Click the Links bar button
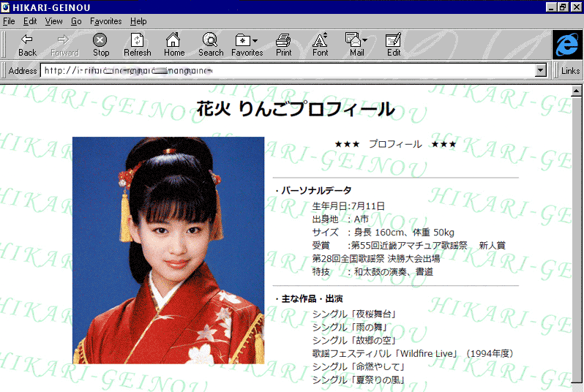Viewport: 584px width, 392px height. pyautogui.click(x=571, y=71)
